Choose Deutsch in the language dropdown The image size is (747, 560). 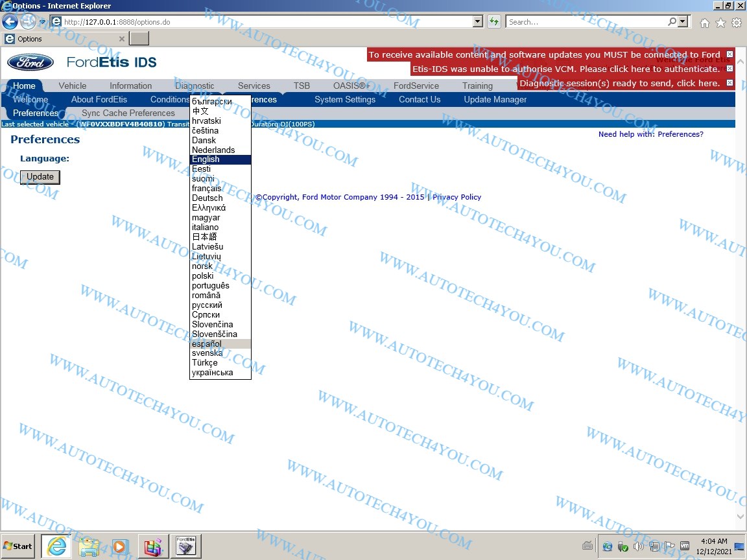point(207,198)
